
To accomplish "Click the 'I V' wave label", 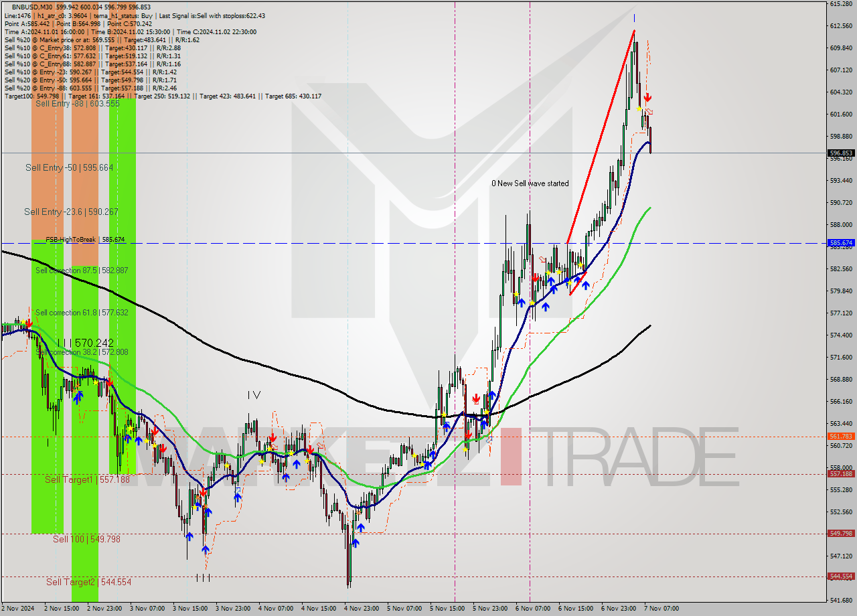I will [254, 395].
